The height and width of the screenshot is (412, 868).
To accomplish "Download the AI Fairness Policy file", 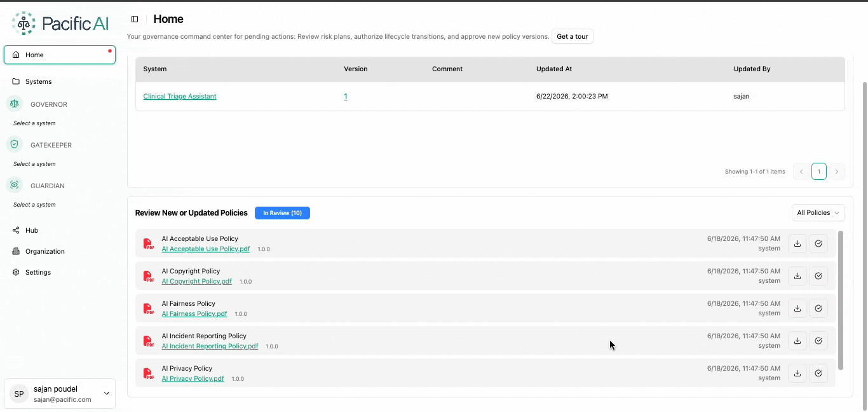I will [797, 308].
